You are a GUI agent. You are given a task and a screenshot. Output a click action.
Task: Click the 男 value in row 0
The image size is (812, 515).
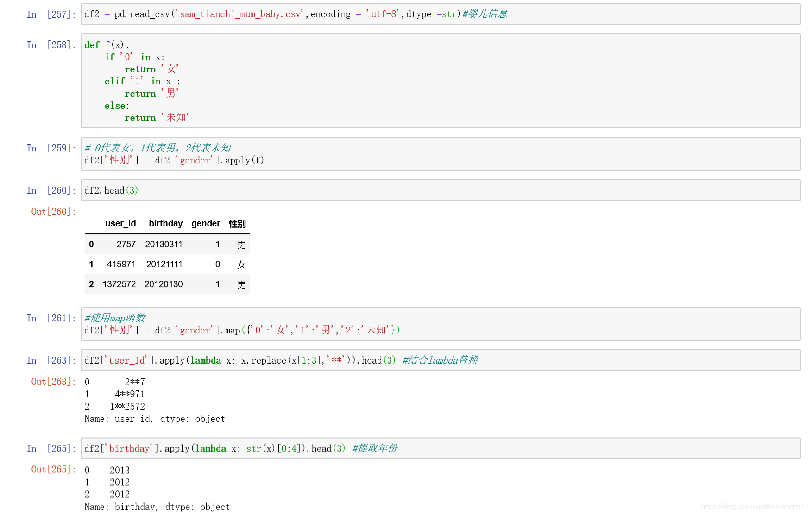(x=241, y=245)
